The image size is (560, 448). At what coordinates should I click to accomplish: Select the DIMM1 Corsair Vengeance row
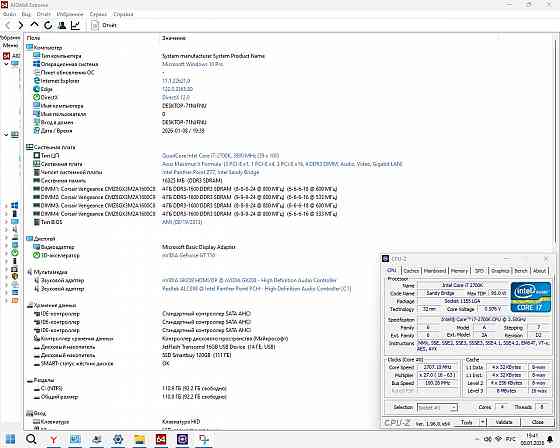click(185, 189)
